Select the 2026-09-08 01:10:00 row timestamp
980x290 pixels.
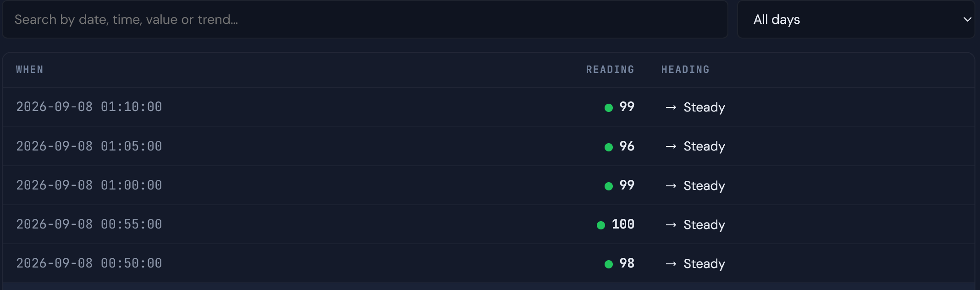coord(89,107)
